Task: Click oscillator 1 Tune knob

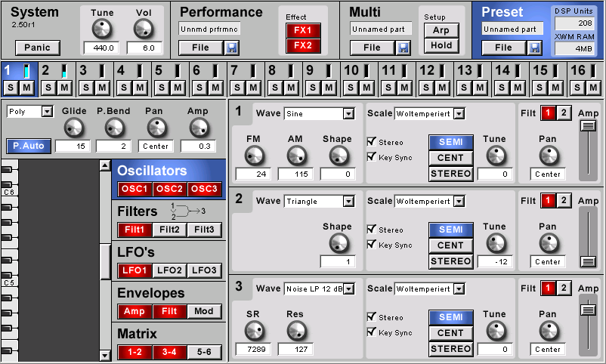Action: click(496, 156)
